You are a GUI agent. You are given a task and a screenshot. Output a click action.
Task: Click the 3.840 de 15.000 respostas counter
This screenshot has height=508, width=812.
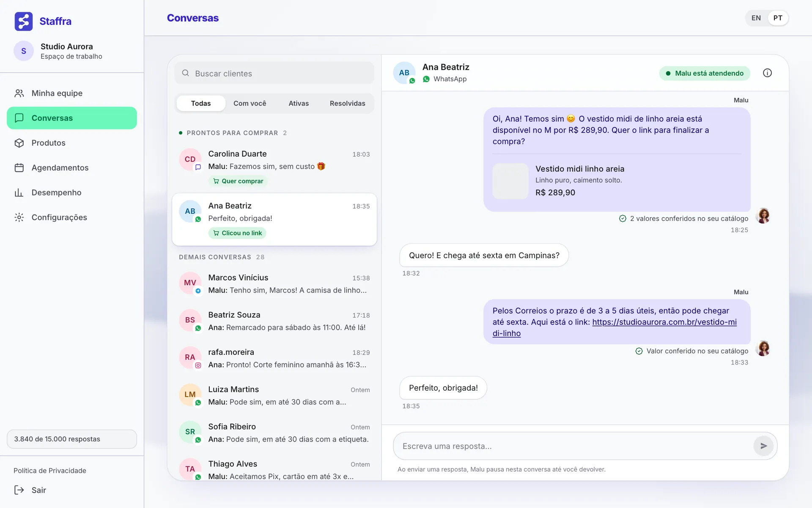(72, 439)
